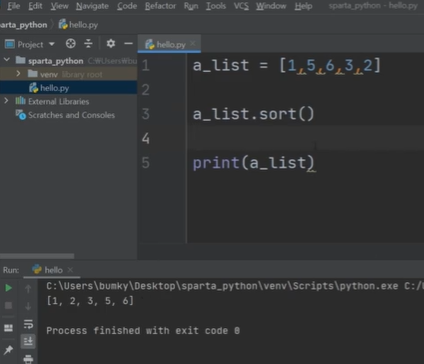Open the VCS menu
Screen dimensions: 424x364
point(241,6)
